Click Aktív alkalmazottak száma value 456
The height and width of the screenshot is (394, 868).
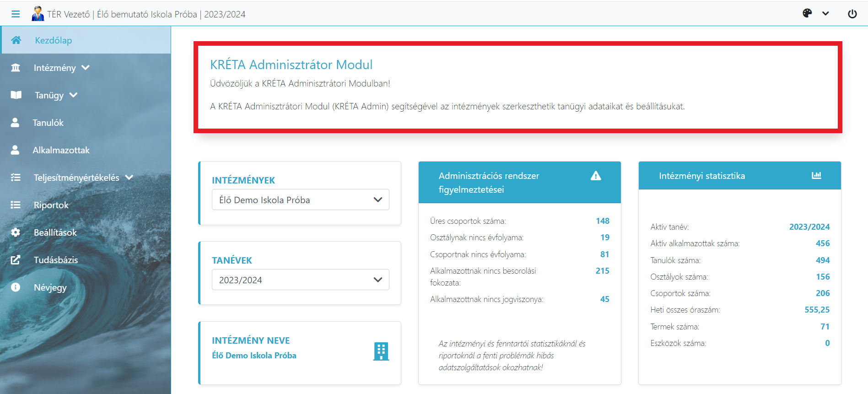823,243
